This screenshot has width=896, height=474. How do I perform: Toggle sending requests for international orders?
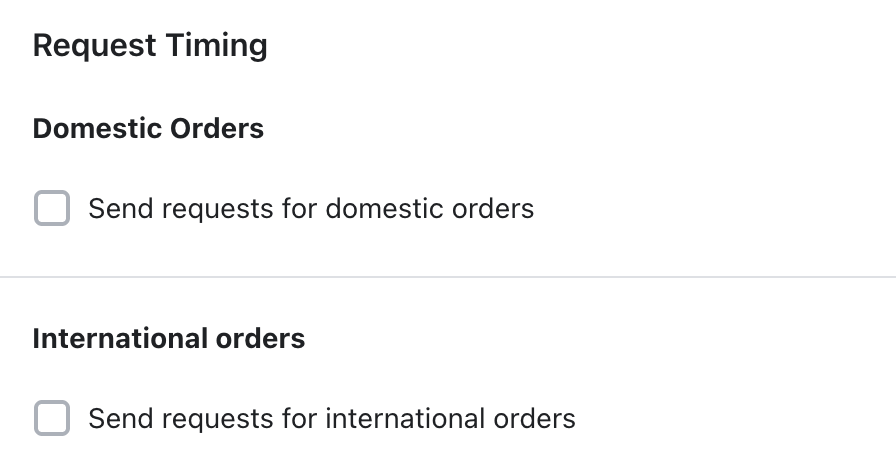pyautogui.click(x=52, y=418)
